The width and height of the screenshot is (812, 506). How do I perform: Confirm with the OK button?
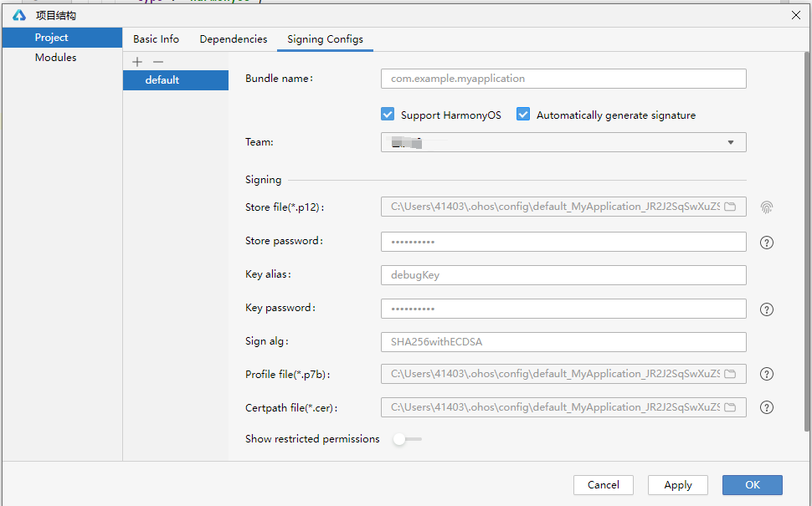[x=752, y=485]
